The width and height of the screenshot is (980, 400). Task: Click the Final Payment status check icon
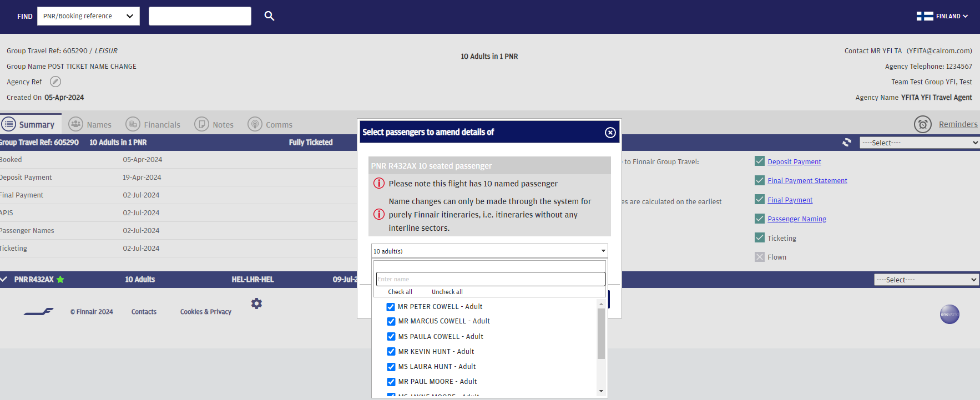coord(760,199)
